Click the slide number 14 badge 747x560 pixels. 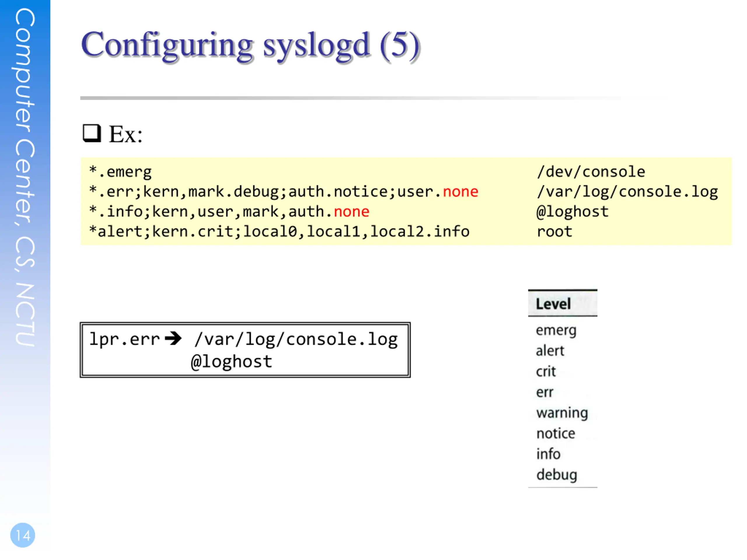pos(23,535)
